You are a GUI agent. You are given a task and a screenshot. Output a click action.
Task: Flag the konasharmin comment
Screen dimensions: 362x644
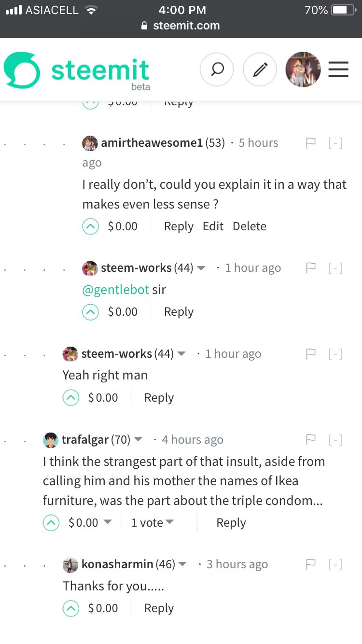(x=311, y=564)
